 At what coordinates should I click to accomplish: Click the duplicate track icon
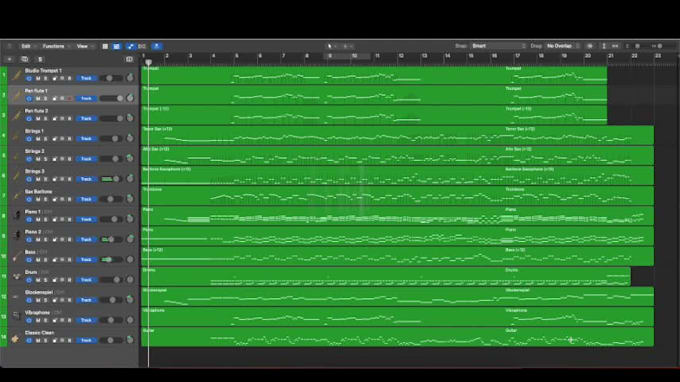pyautogui.click(x=25, y=59)
